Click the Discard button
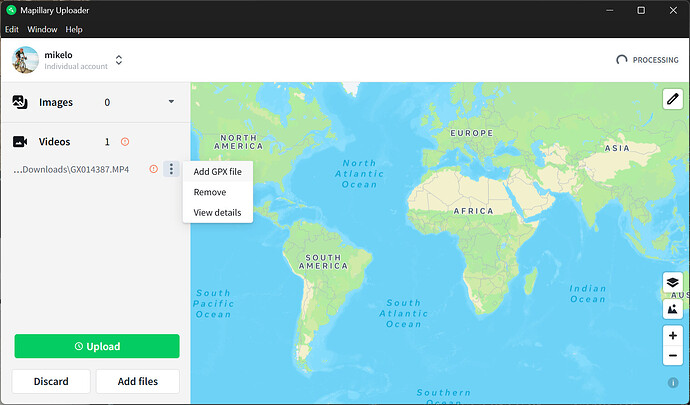 pyautogui.click(x=51, y=381)
